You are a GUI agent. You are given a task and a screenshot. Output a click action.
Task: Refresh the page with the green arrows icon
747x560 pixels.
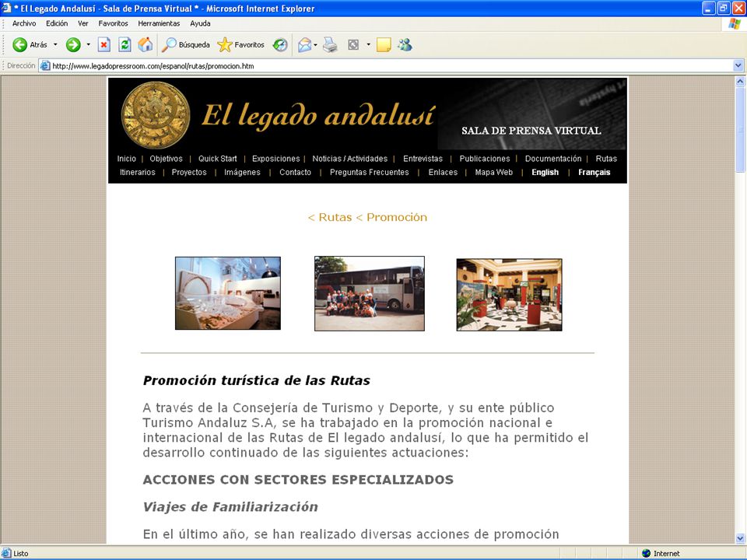(124, 45)
